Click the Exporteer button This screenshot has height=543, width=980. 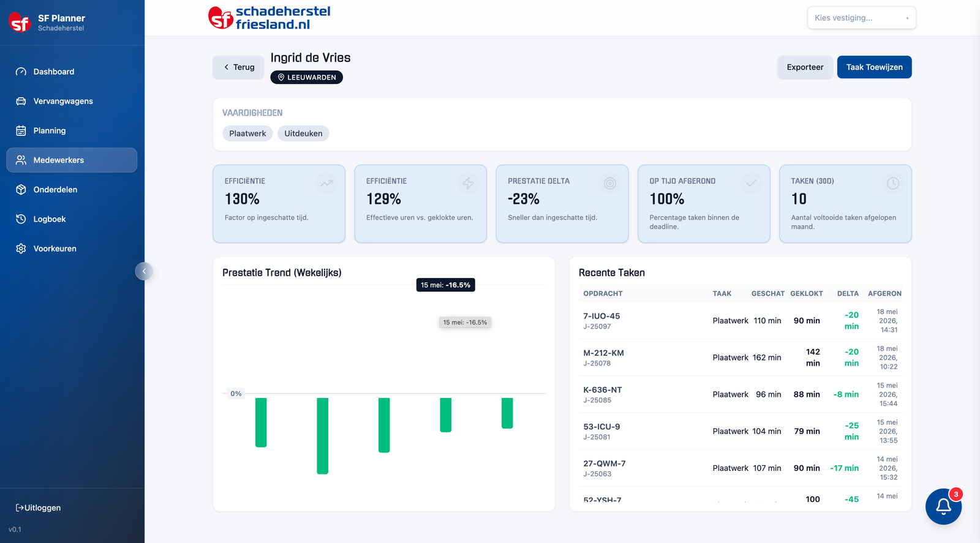805,67
